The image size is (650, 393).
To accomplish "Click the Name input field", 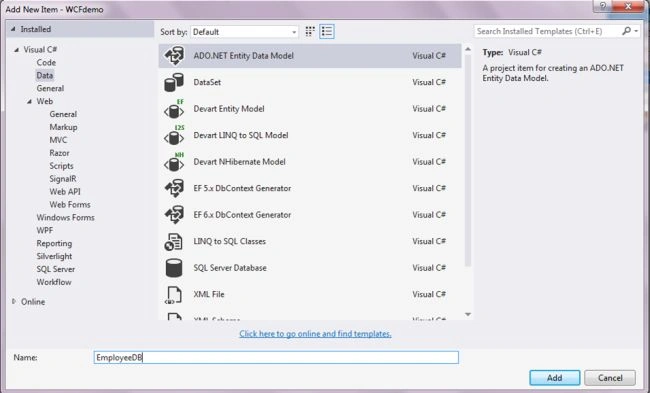I will click(x=276, y=357).
